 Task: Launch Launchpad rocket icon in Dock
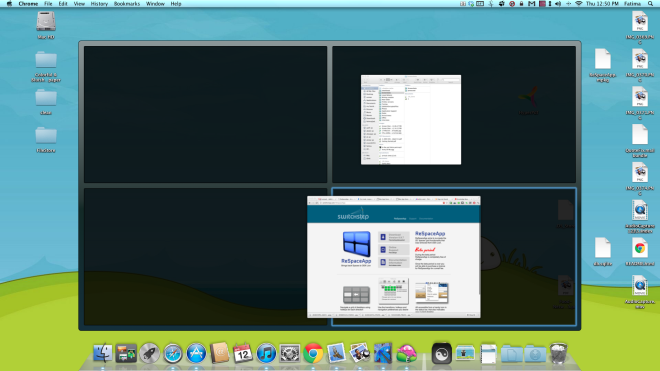[149, 353]
